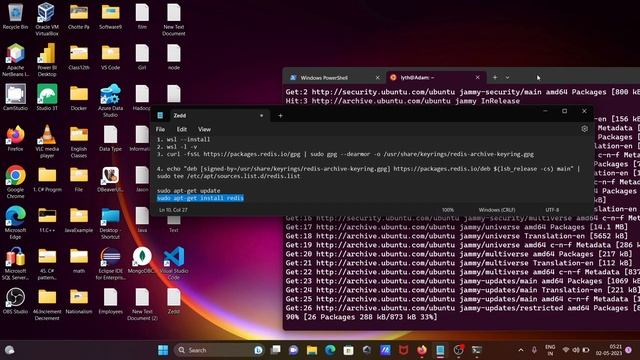
Task: Select the Employees text file icon
Action: (110, 301)
